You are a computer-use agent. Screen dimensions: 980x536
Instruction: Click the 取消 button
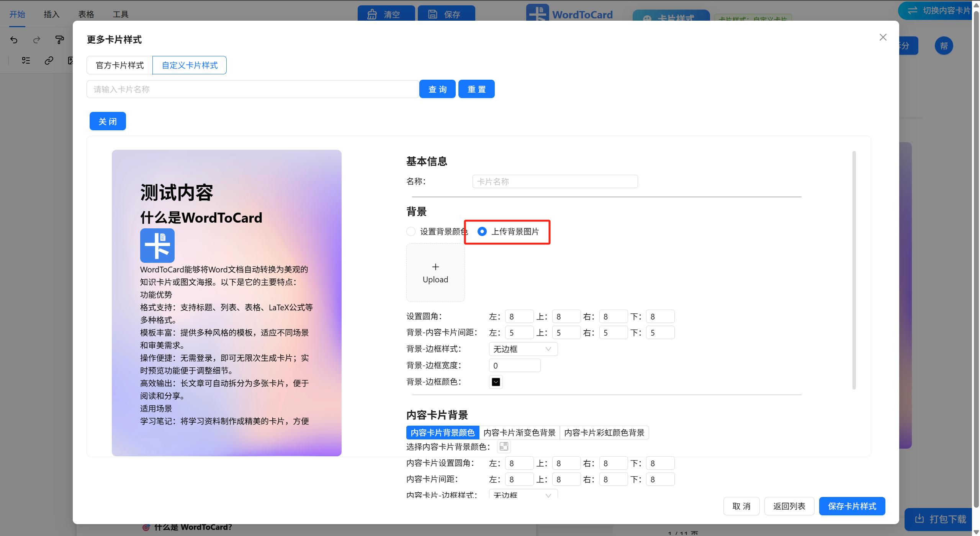[x=741, y=506]
